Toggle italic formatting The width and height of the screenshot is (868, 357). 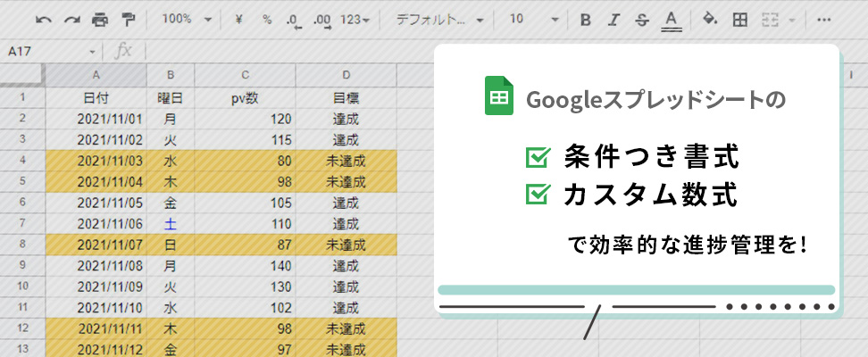pos(613,20)
